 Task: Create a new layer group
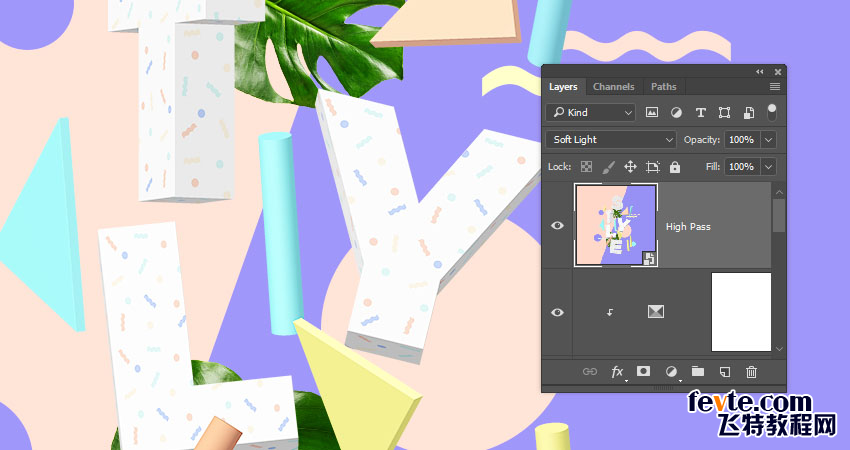(698, 372)
